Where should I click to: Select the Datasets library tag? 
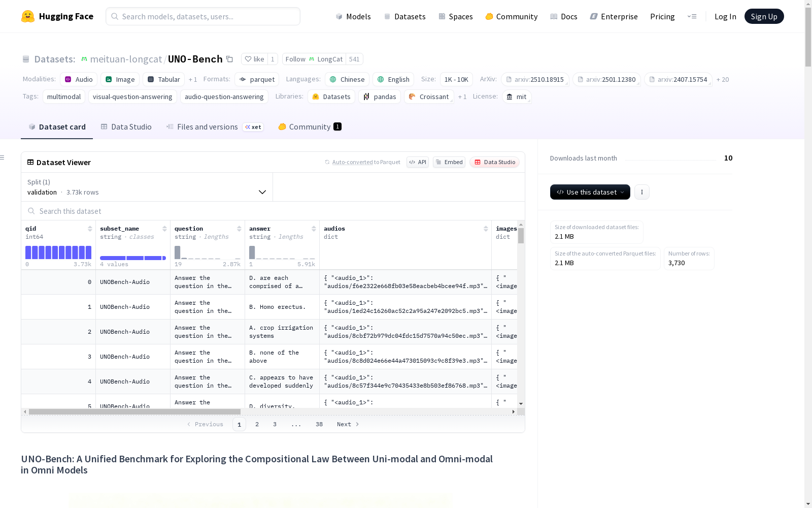click(x=331, y=97)
